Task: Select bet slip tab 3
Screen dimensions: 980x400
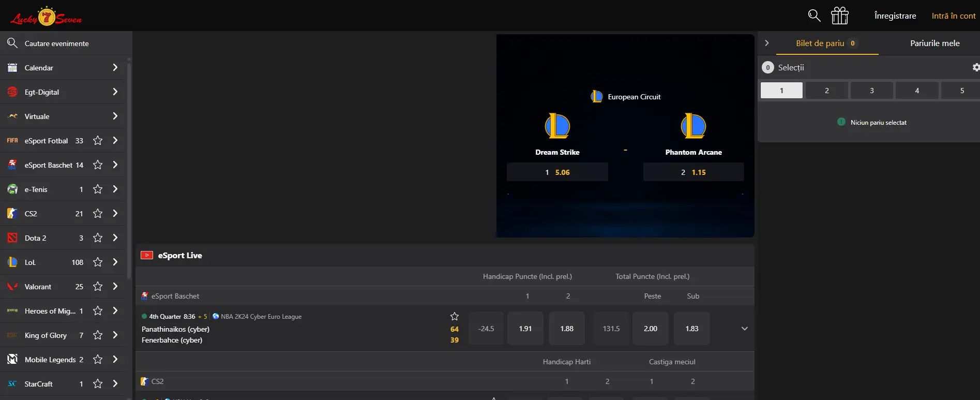Action: click(872, 91)
